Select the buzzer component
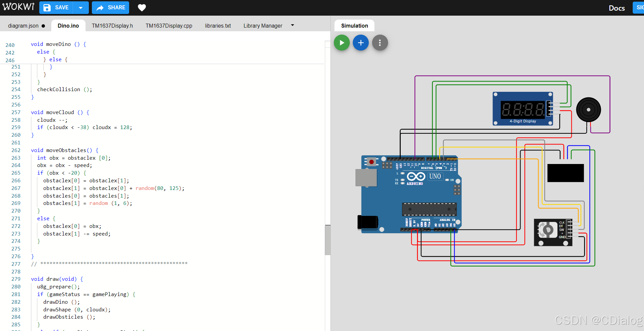This screenshot has width=644, height=331. coord(588,110)
